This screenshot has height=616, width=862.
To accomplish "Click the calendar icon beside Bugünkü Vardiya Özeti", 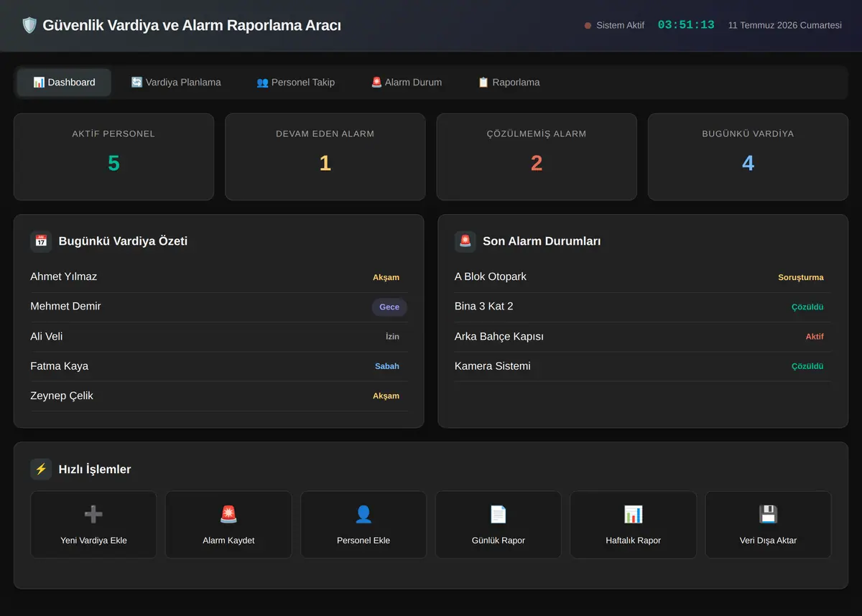I will point(41,241).
